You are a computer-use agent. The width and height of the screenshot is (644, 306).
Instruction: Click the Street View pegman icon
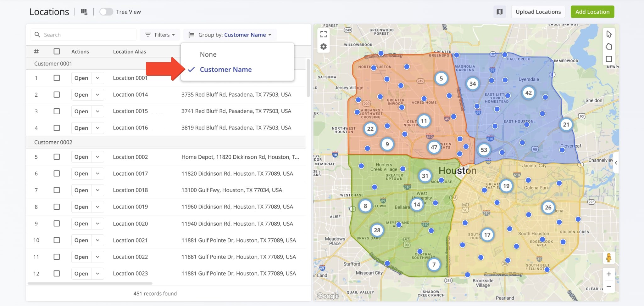point(609,258)
